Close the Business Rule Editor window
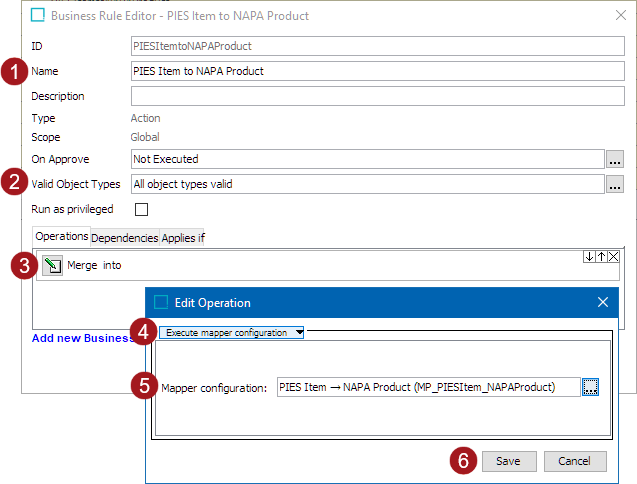 tap(621, 15)
